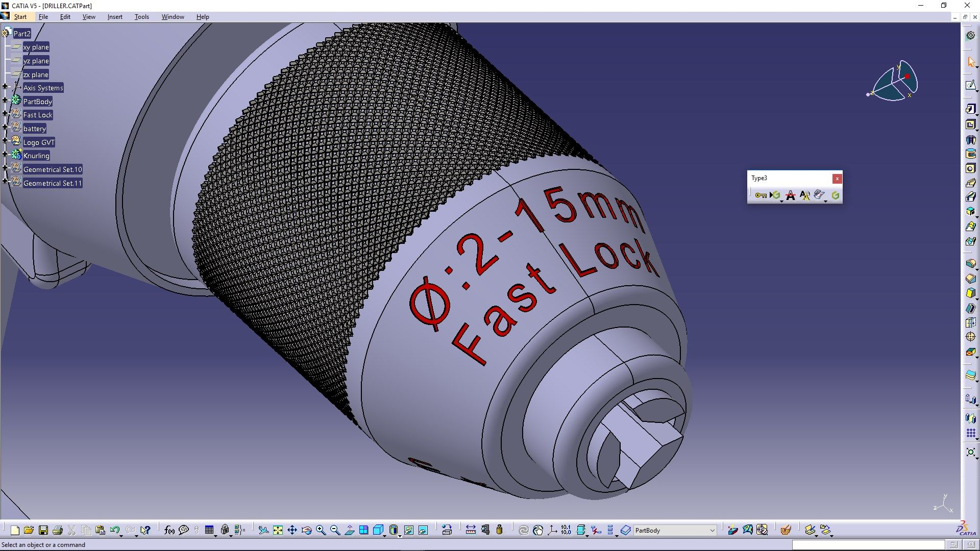980x551 pixels.
Task: Expand the Logo GVT tree node
Action: point(5,141)
